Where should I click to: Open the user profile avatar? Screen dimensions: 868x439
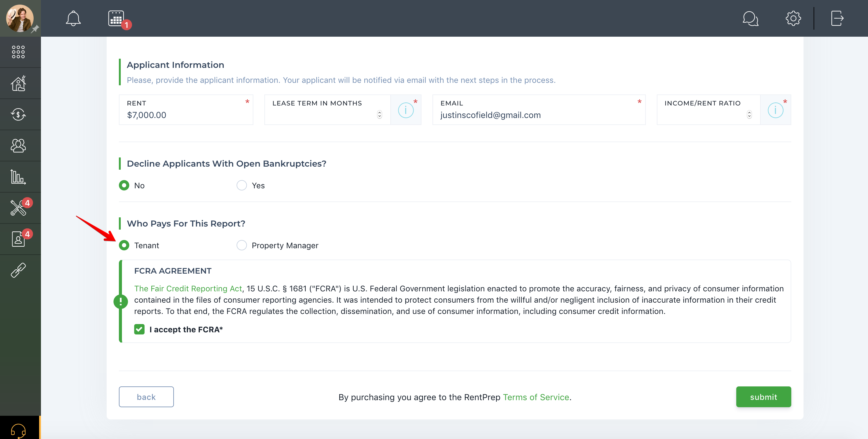(20, 18)
